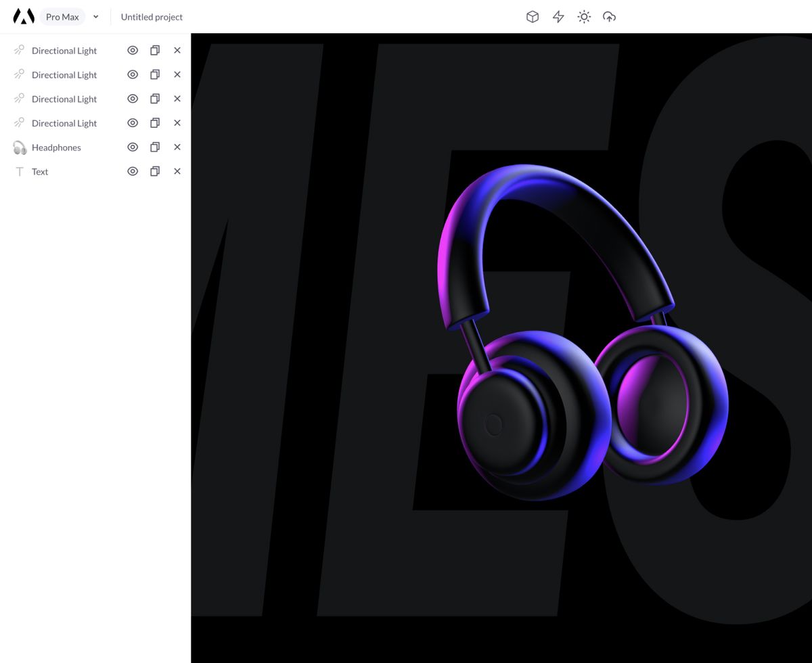Rename the Untitled project title
The image size is (812, 663).
tap(152, 17)
